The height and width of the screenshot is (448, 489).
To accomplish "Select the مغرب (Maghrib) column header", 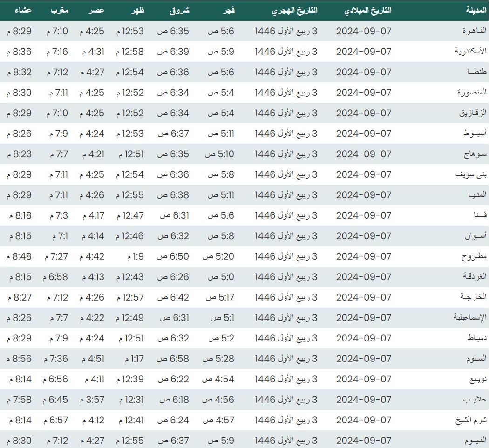I will tap(59, 10).
